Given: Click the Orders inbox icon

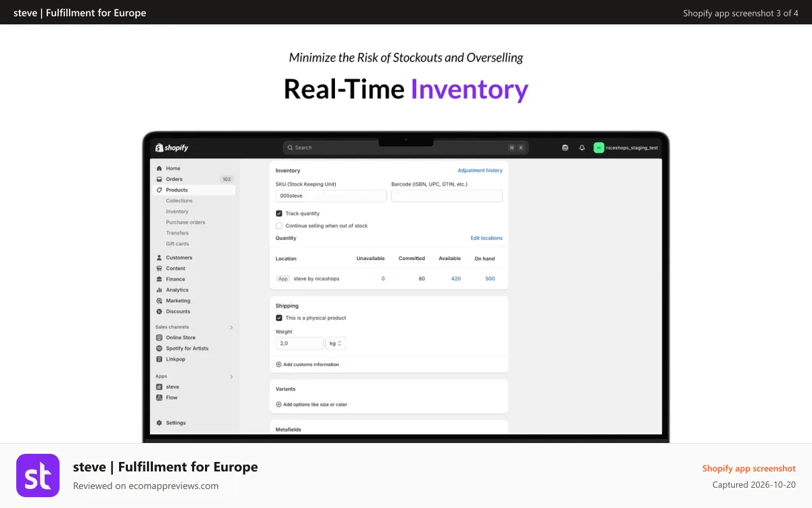Looking at the screenshot, I should [159, 179].
